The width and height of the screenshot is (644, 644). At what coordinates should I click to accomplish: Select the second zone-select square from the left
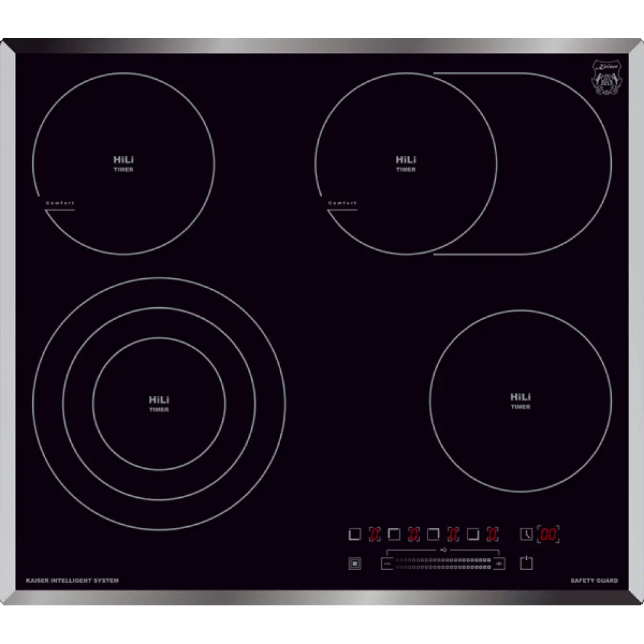click(394, 534)
